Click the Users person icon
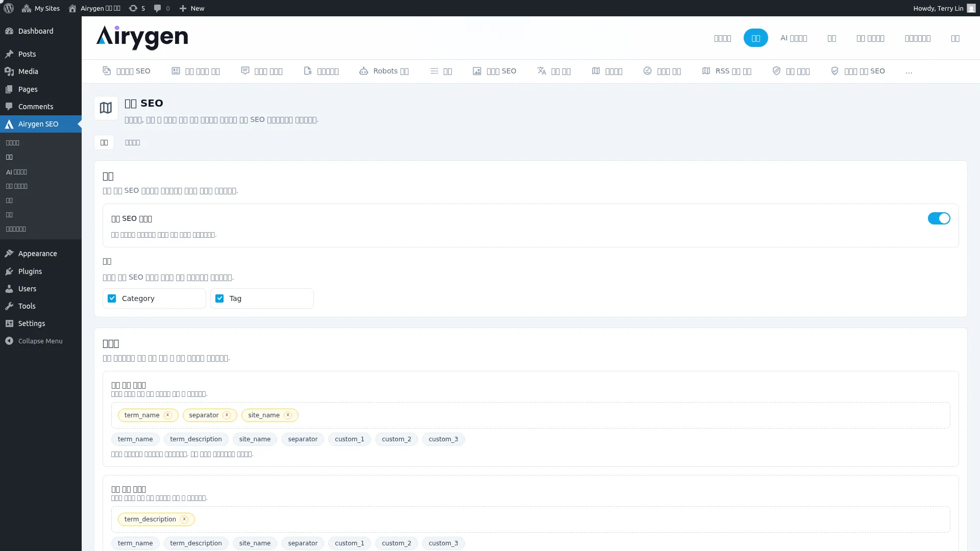 [x=9, y=289]
